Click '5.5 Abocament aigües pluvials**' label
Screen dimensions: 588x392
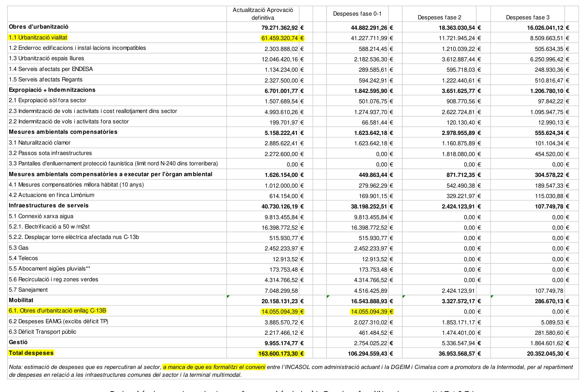click(x=49, y=269)
